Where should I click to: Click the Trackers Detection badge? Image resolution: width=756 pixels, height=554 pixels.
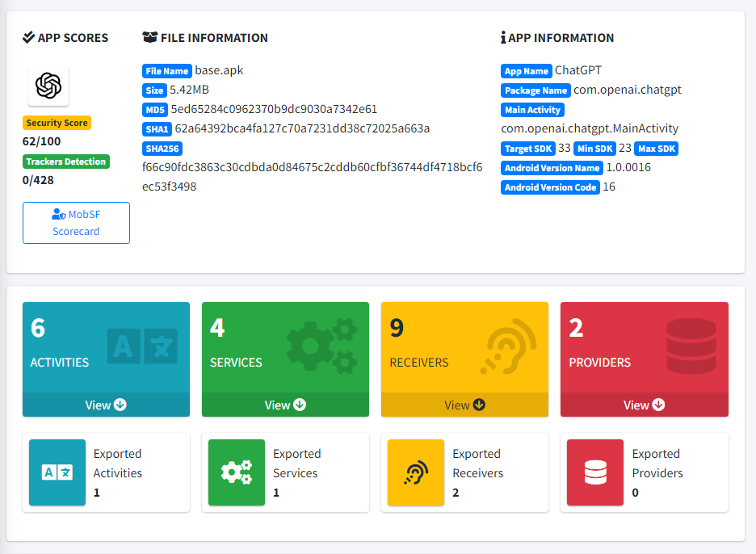coord(66,162)
